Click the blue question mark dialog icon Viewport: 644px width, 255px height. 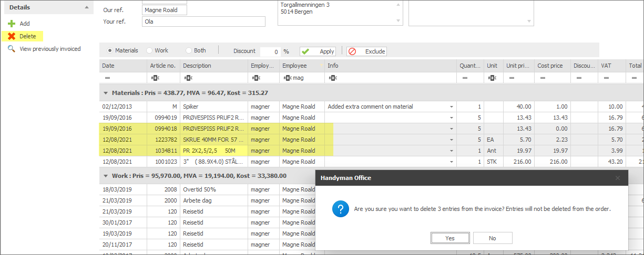coord(341,210)
